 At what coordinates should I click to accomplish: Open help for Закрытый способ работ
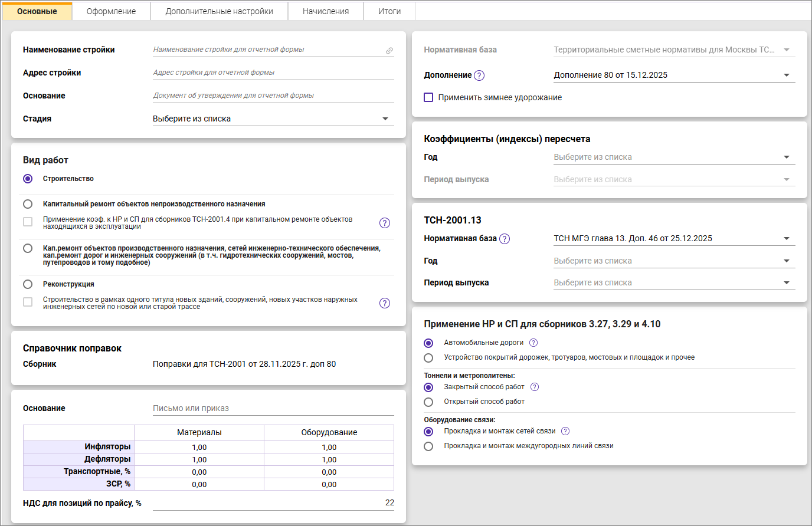(535, 387)
